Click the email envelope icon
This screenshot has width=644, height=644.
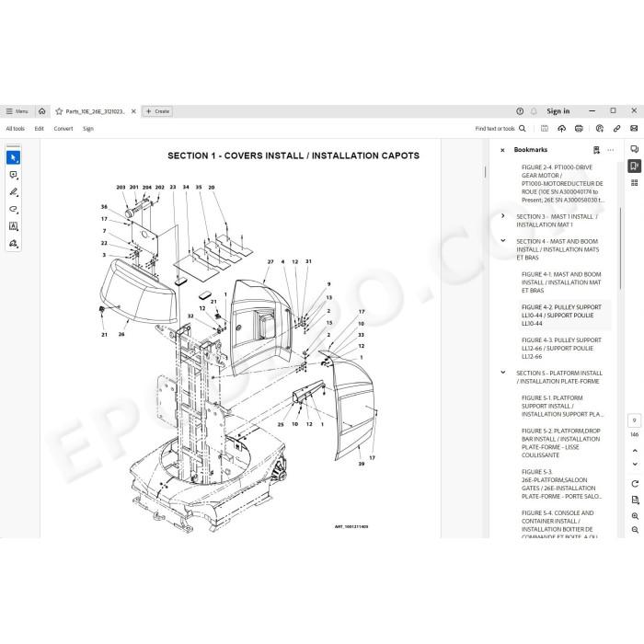tap(634, 129)
